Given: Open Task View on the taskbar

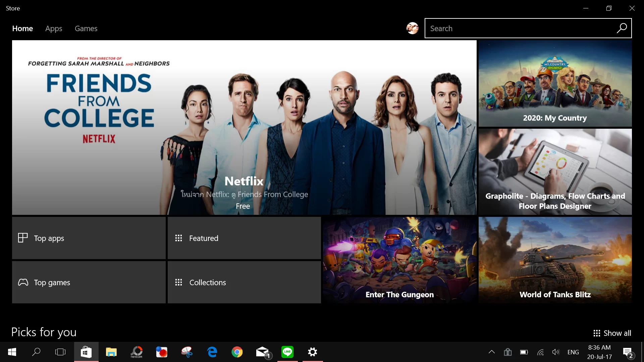Looking at the screenshot, I should (x=60, y=352).
